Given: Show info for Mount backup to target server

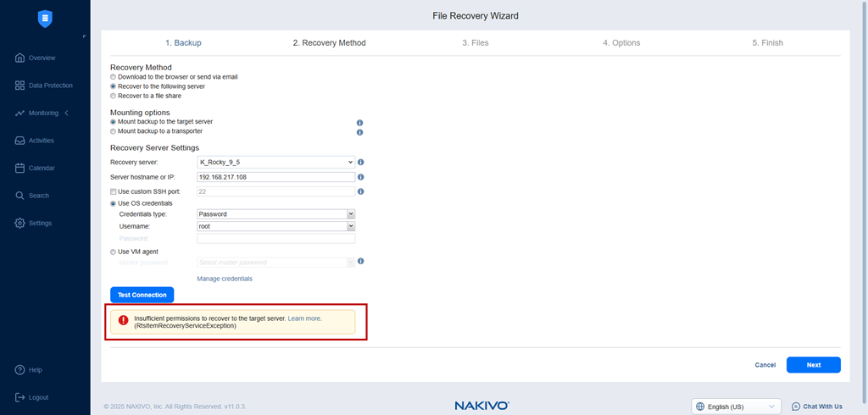Looking at the screenshot, I should point(359,123).
